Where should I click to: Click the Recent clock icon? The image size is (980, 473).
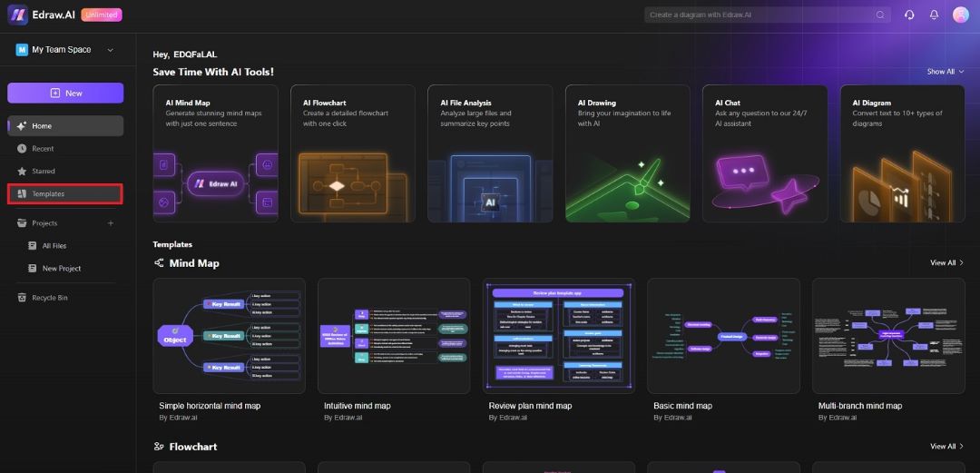tap(22, 148)
